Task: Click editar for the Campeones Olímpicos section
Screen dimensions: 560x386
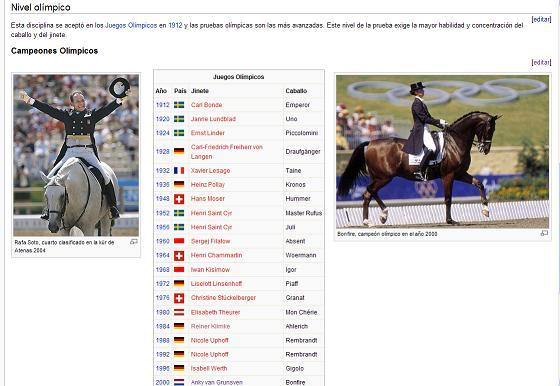Action: [x=541, y=62]
